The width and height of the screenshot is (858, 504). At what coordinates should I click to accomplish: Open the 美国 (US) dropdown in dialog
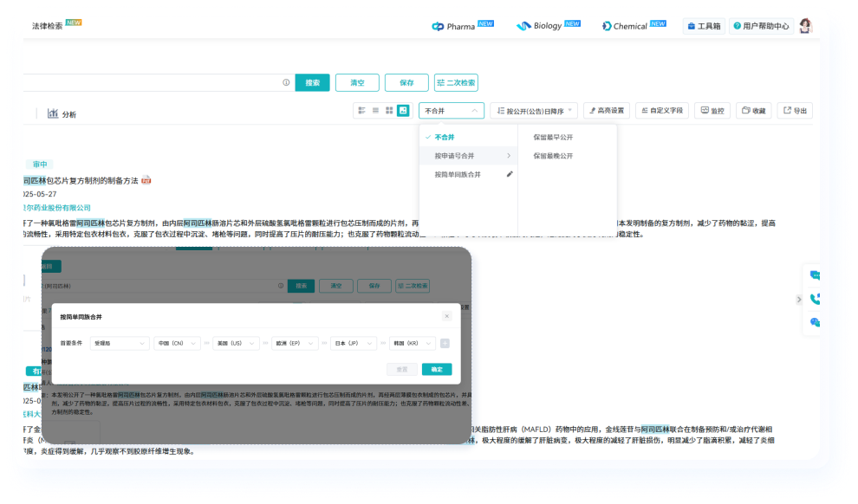(236, 343)
